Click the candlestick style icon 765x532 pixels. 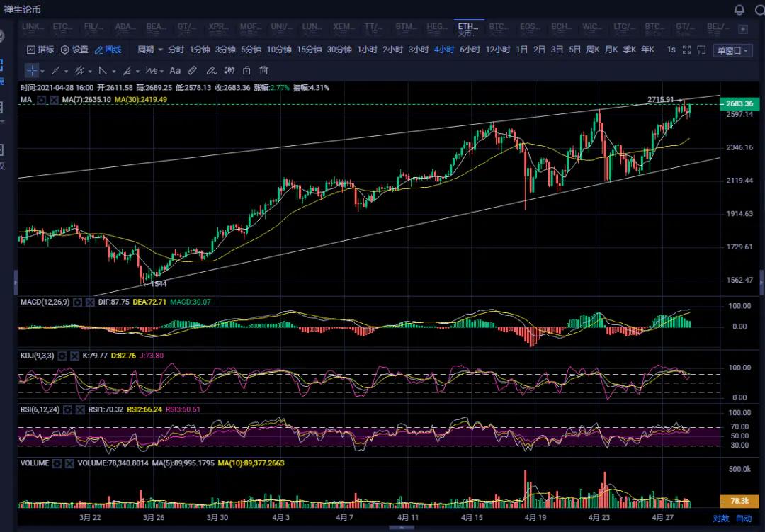tap(229, 70)
